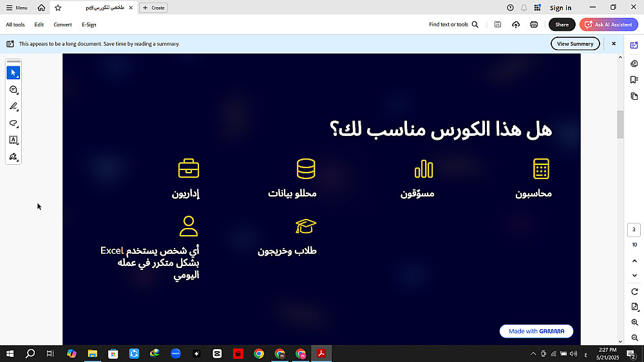Open All tools menu
Image resolution: width=644 pixels, height=362 pixels.
pyautogui.click(x=15, y=24)
